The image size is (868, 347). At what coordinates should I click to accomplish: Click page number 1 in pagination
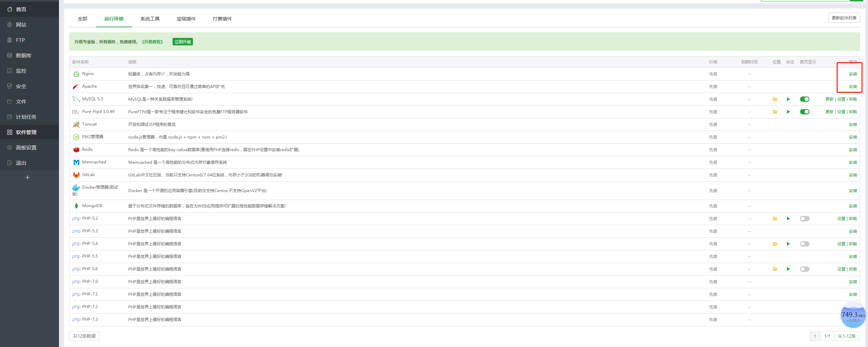point(815,336)
